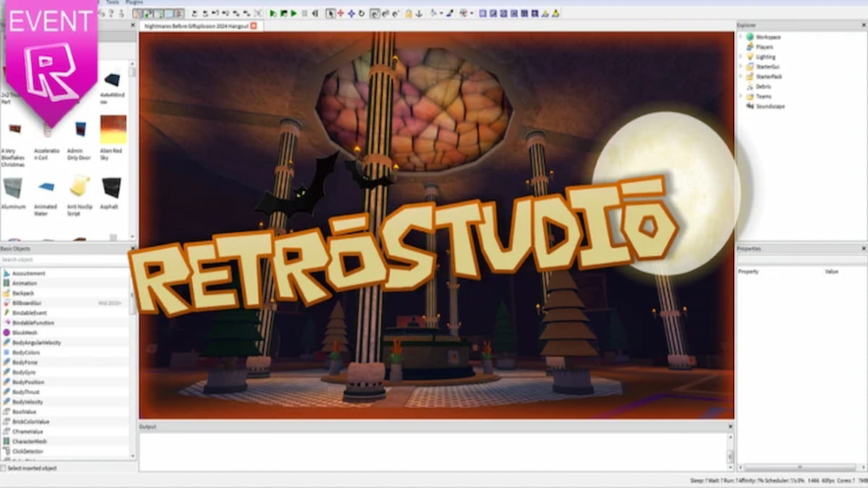
Task: Click the Workspace globe icon in Explorer
Action: click(750, 37)
